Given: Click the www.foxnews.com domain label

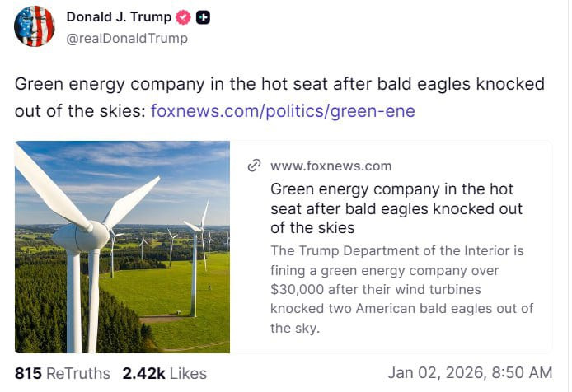Looking at the screenshot, I should click(x=331, y=166).
